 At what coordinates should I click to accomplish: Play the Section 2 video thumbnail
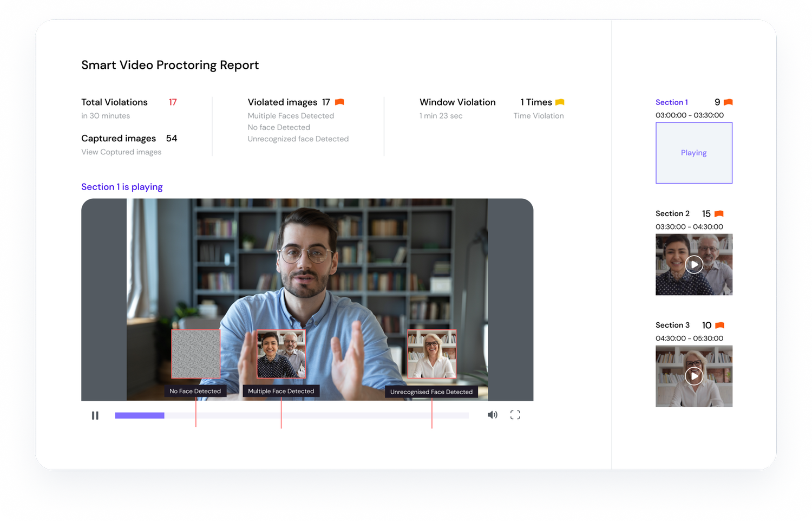694,264
